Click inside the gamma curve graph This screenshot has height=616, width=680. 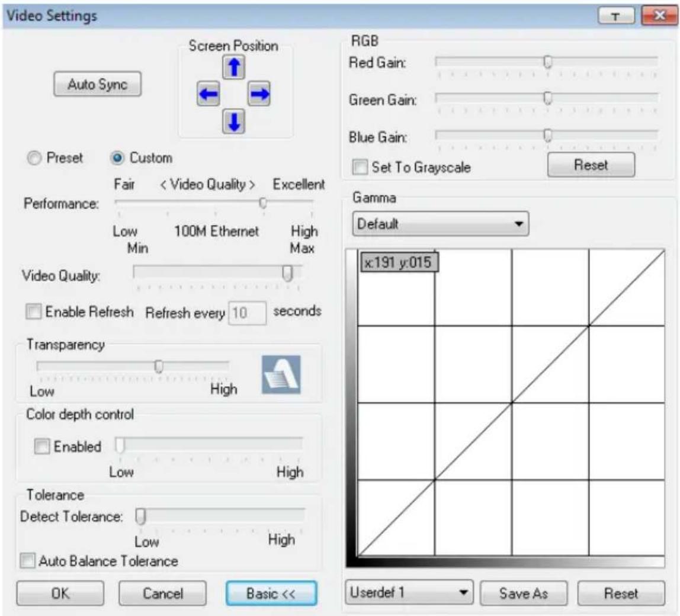pyautogui.click(x=511, y=403)
